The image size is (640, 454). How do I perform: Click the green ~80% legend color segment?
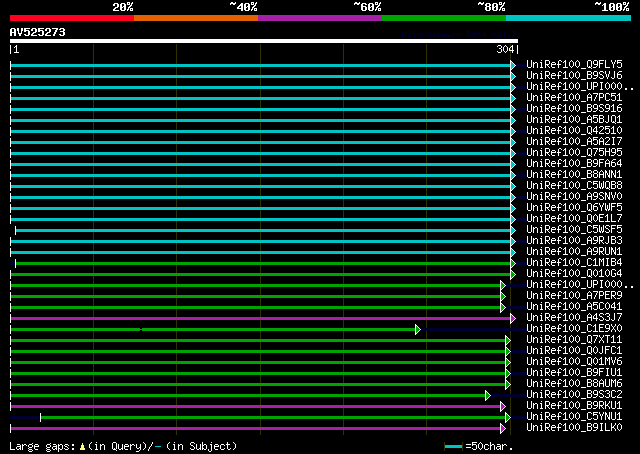(x=443, y=18)
